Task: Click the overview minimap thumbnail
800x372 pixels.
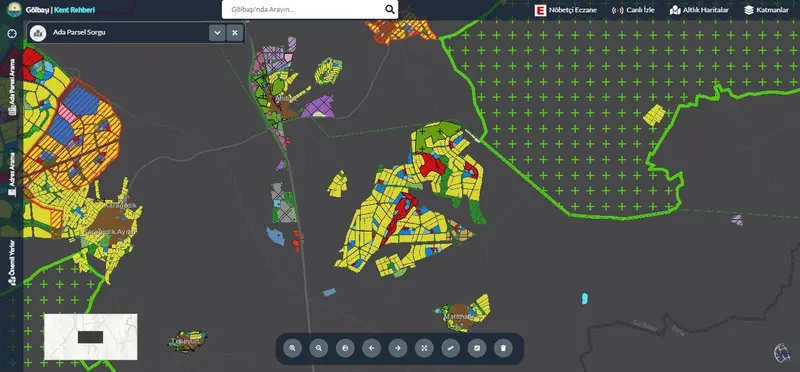Action: pyautogui.click(x=91, y=337)
